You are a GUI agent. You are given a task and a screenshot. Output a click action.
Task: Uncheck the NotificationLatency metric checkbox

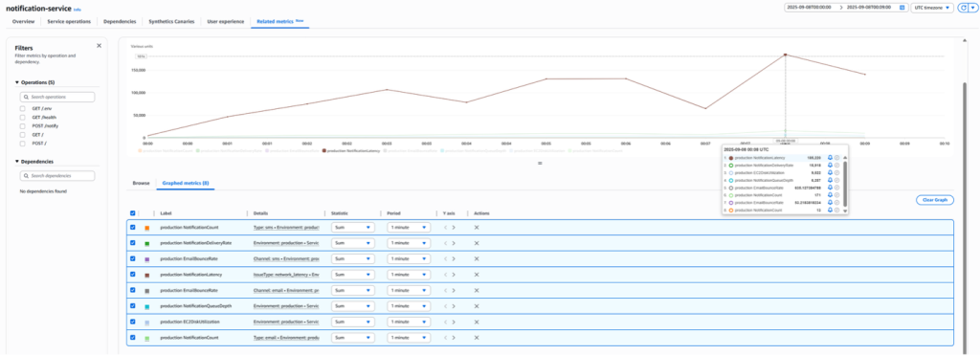(132, 275)
